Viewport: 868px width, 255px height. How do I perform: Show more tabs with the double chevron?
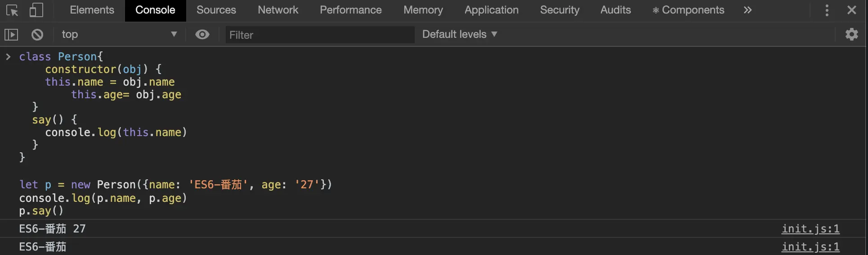click(x=747, y=10)
